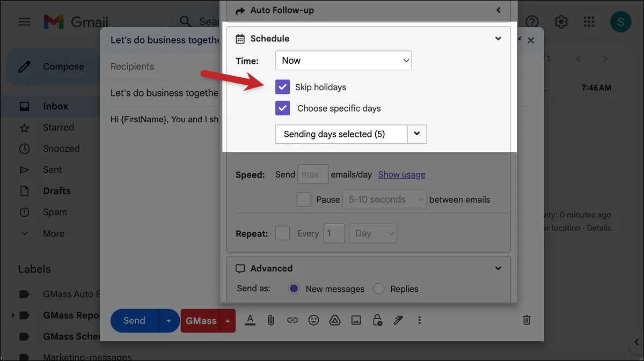Click the Sending days selected (5) box
Screen dimensions: 644x361
tap(341, 134)
